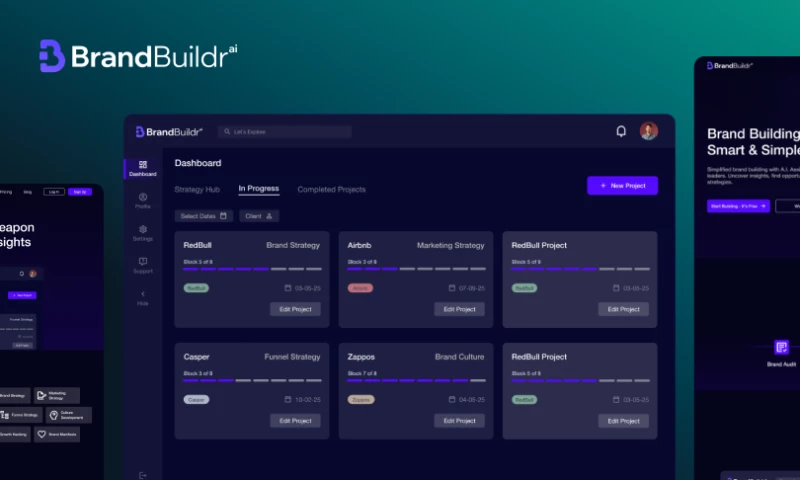Click the Zappos card progress bar

tap(416, 381)
